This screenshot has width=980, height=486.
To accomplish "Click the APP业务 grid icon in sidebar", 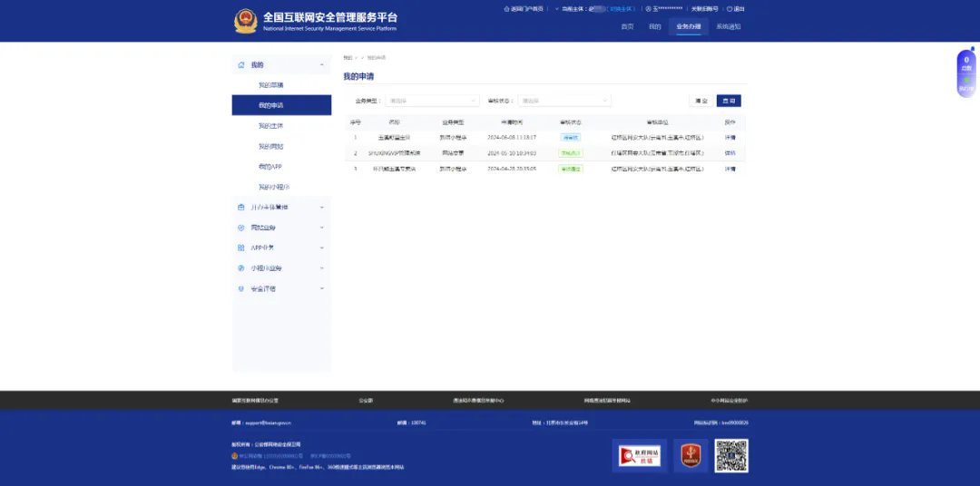I will coord(240,248).
